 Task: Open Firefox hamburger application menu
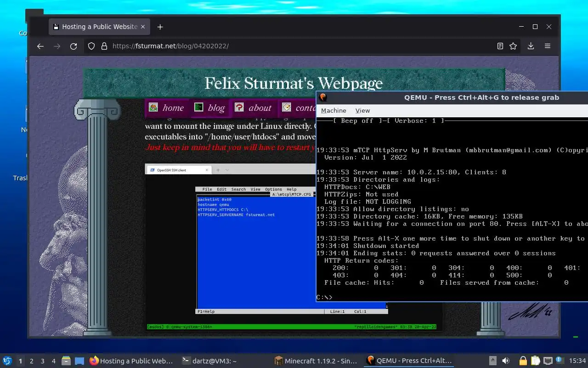(548, 46)
